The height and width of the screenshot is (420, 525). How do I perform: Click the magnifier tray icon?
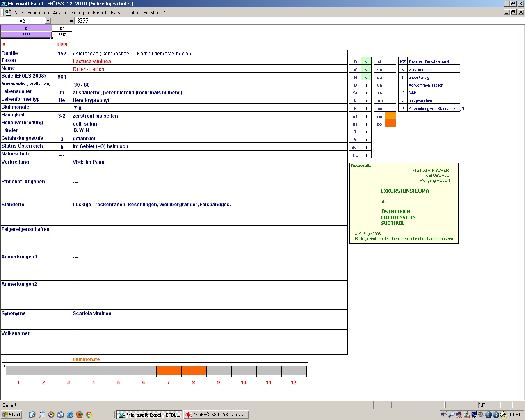452,415
